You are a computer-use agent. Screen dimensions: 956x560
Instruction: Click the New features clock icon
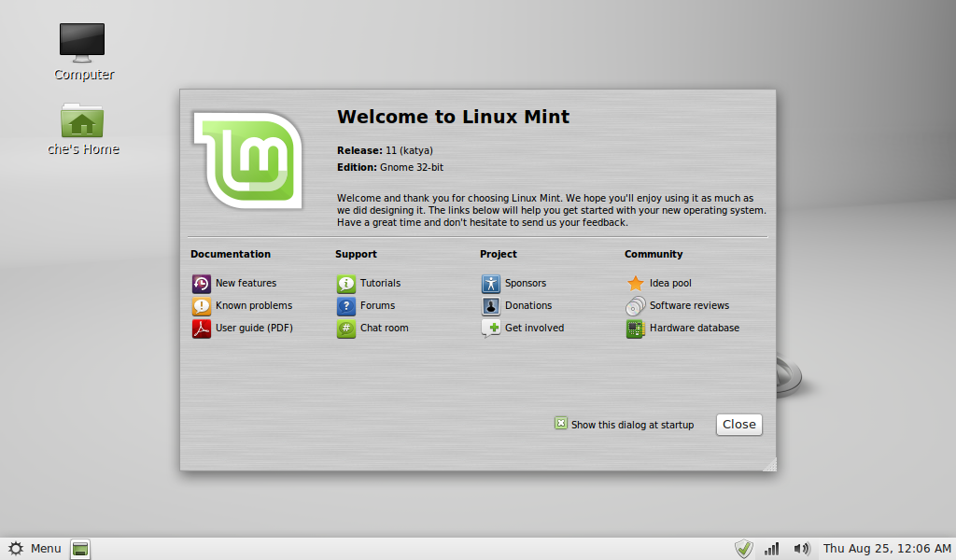click(x=202, y=284)
